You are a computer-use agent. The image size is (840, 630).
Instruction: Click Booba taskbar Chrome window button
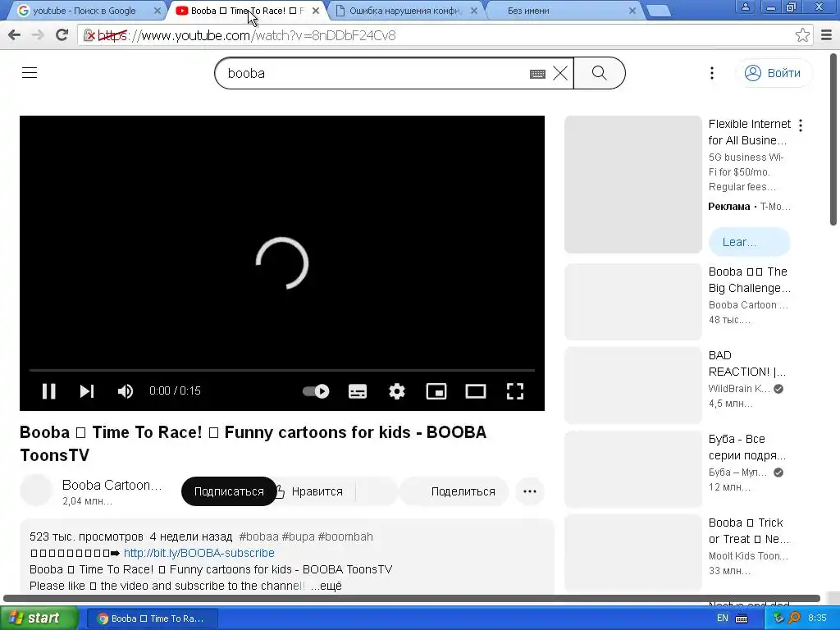pos(152,619)
